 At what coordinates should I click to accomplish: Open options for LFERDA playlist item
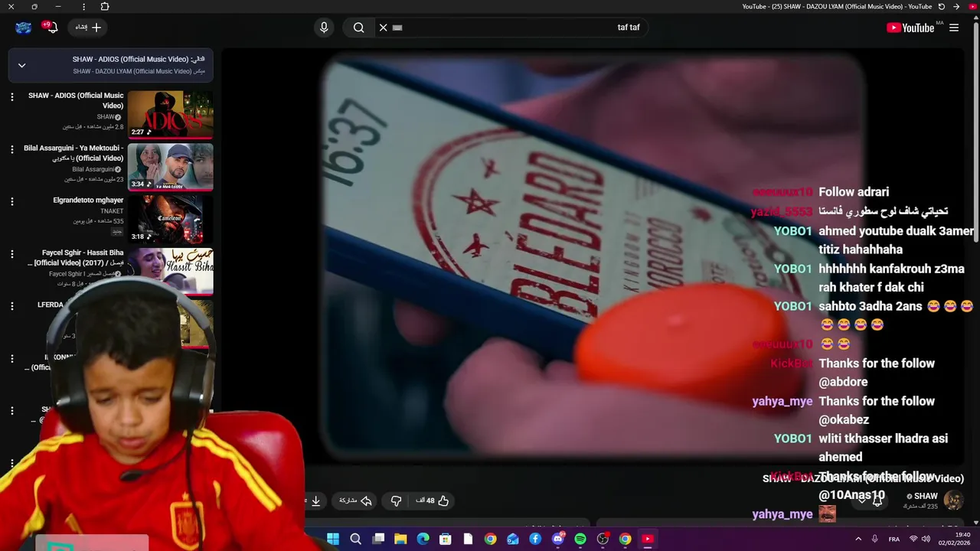point(11,306)
